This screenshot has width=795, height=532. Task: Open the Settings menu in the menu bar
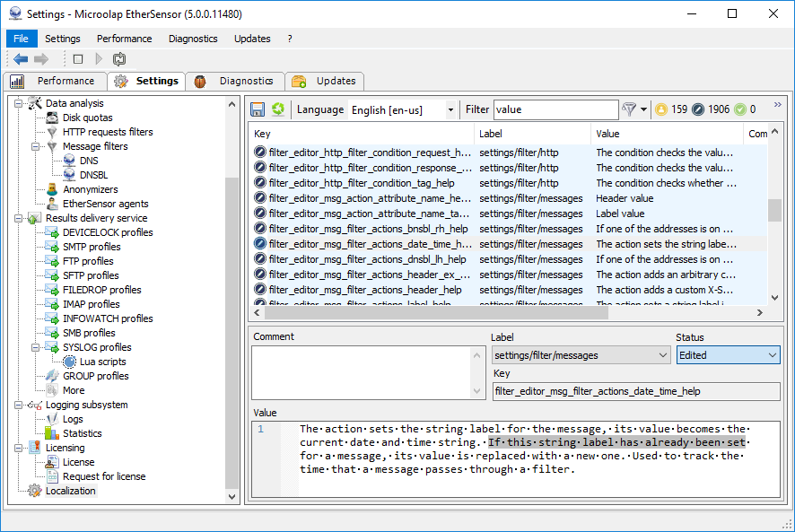click(x=63, y=39)
